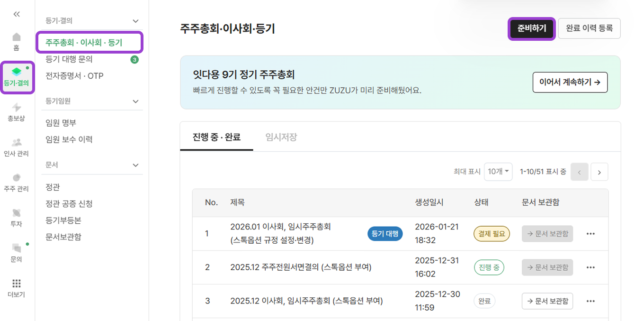
Task: Click the 인사 관리 sidebar icon
Action: (16, 146)
